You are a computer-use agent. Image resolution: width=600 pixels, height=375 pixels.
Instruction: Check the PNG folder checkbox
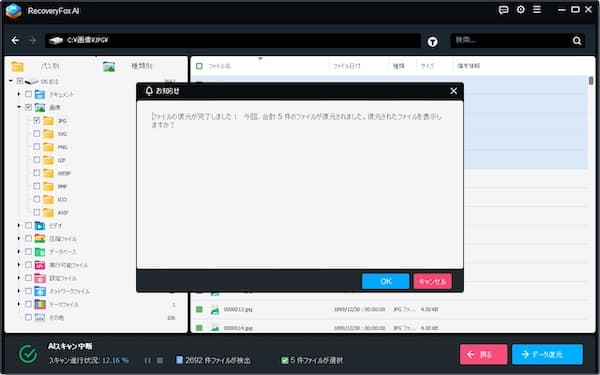coord(37,147)
